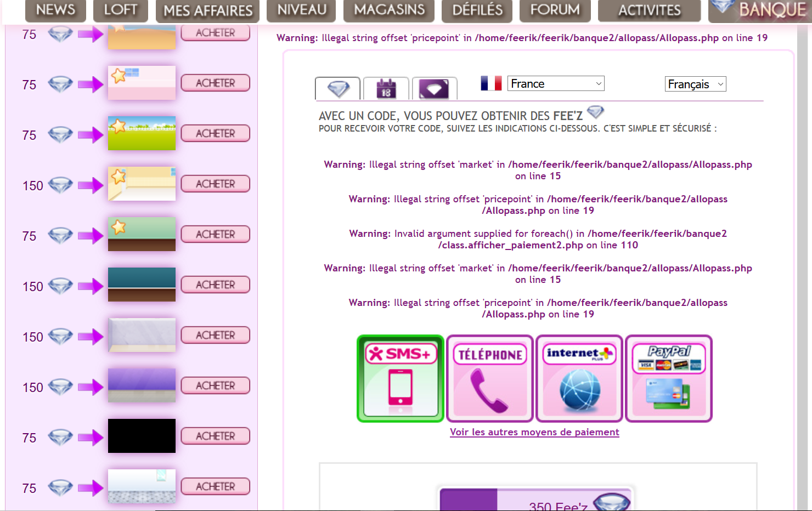
Task: Click the diamond icon in the purple wall row
Action: click(60, 387)
